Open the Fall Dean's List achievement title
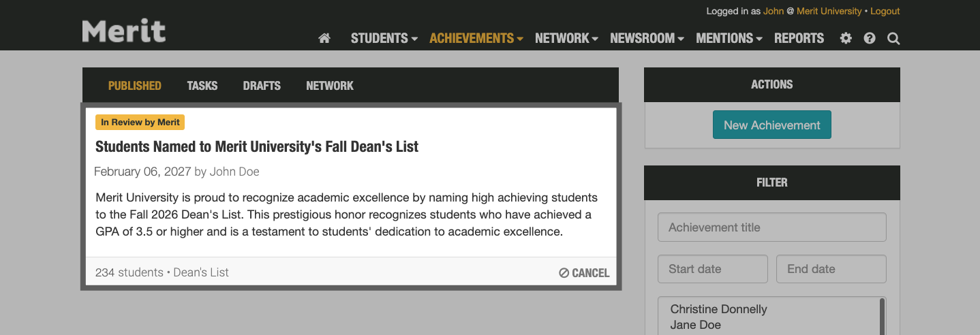 tap(257, 146)
